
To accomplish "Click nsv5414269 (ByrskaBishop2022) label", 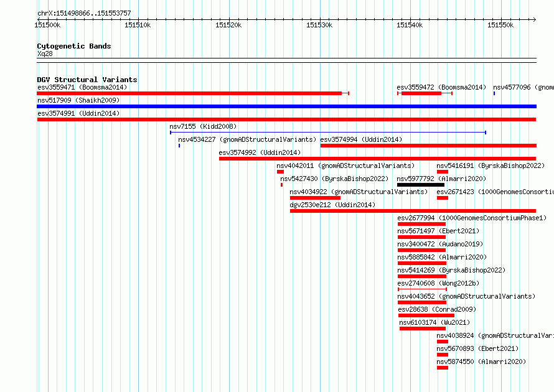I will [451, 270].
